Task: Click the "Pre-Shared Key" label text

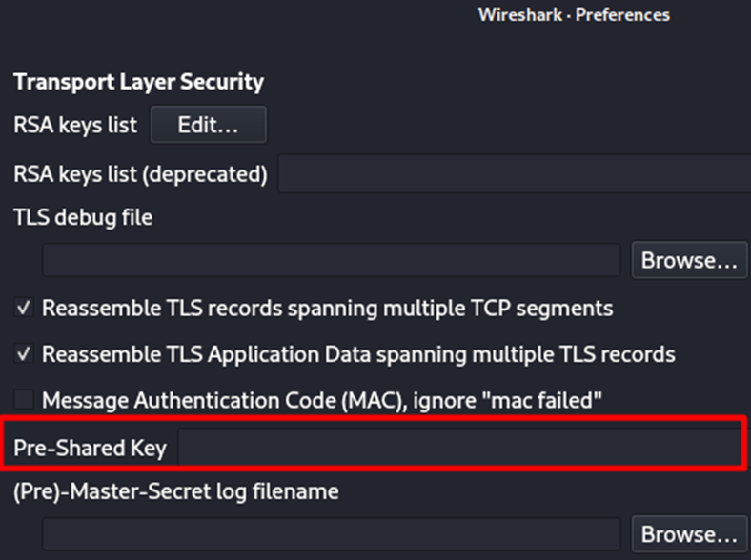Action: pyautogui.click(x=90, y=448)
